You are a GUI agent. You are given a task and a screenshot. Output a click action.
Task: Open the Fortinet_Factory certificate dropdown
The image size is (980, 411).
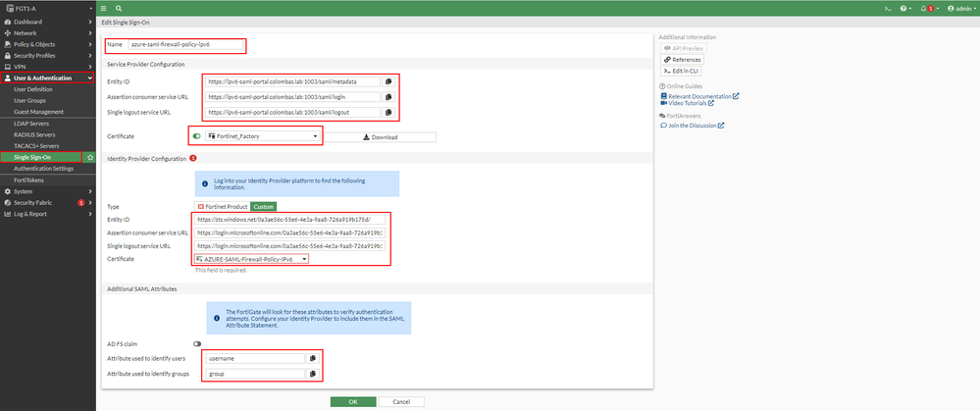coord(263,136)
